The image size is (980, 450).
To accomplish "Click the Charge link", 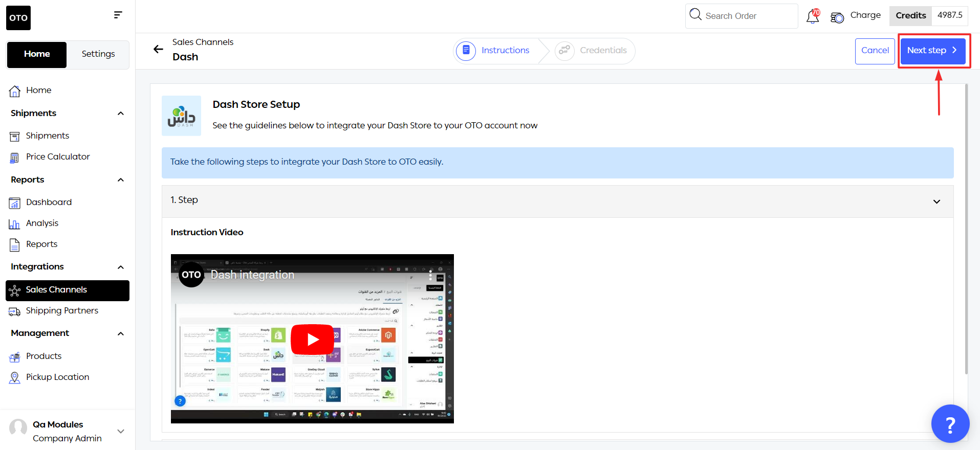I will [865, 15].
